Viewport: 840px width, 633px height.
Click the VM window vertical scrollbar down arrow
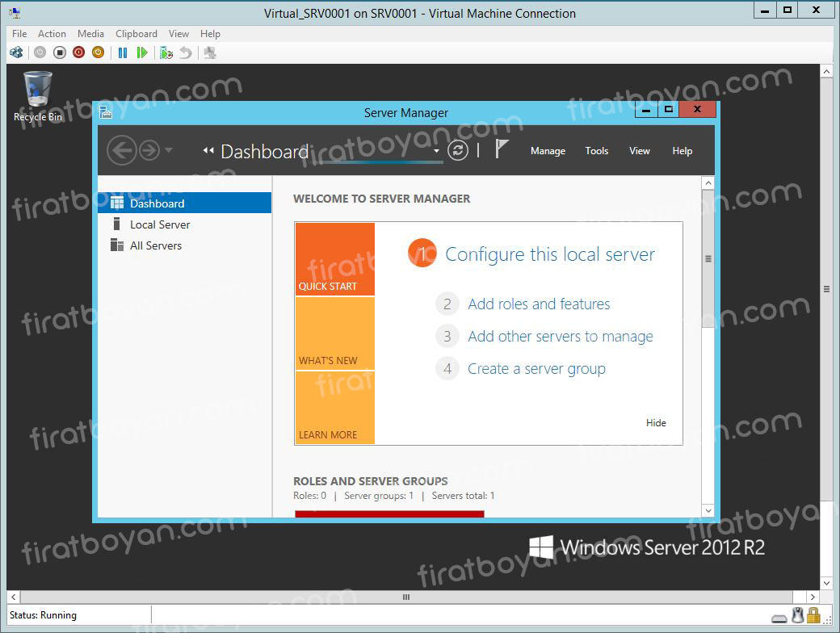coord(826,583)
